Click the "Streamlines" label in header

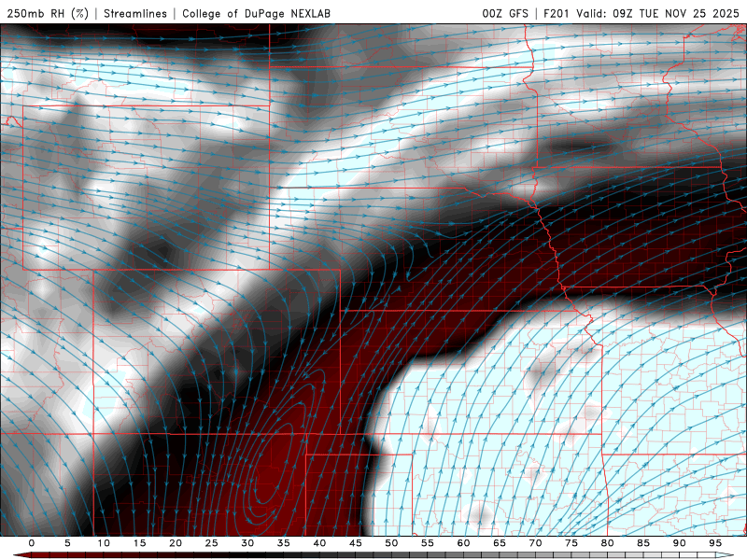pyautogui.click(x=135, y=13)
